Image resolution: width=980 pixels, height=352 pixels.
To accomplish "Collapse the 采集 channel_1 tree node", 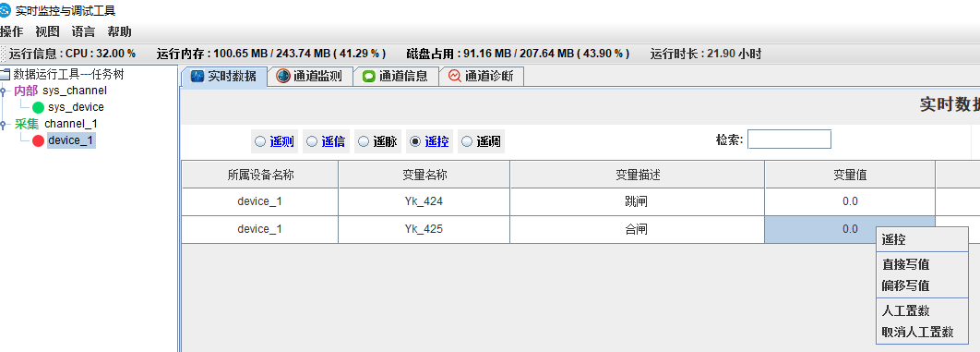I will [3, 124].
